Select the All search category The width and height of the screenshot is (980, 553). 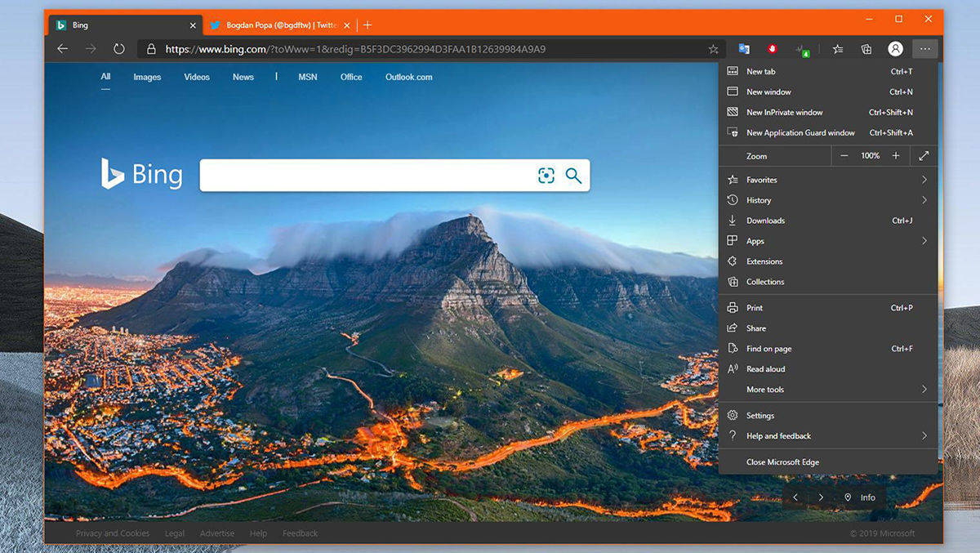tap(105, 77)
